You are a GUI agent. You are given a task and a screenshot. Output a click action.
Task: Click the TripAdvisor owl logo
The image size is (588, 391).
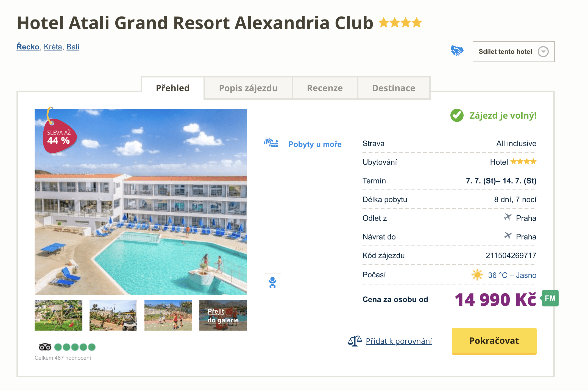45,347
